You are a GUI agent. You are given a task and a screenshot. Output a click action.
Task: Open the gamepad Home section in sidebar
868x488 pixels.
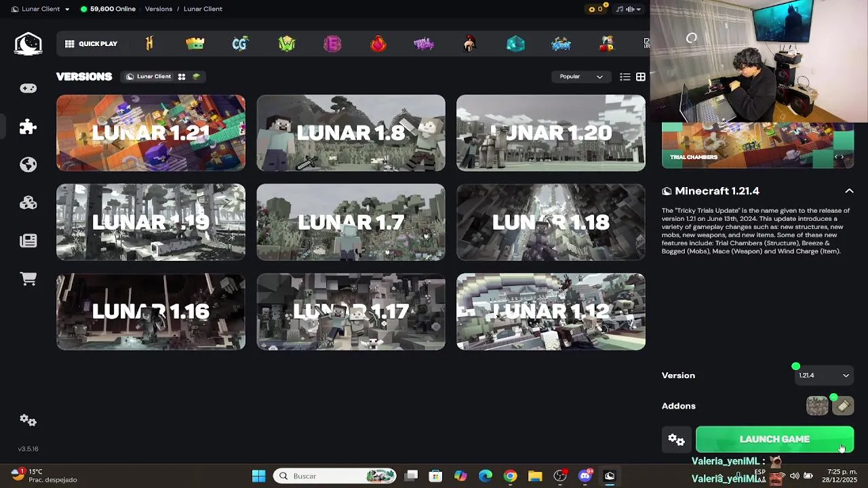[28, 88]
